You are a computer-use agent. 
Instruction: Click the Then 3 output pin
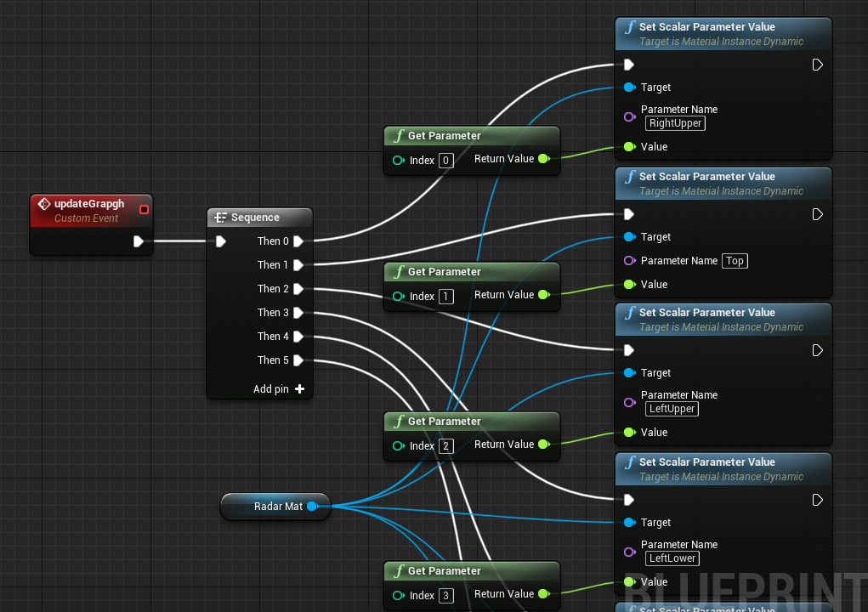click(x=298, y=313)
